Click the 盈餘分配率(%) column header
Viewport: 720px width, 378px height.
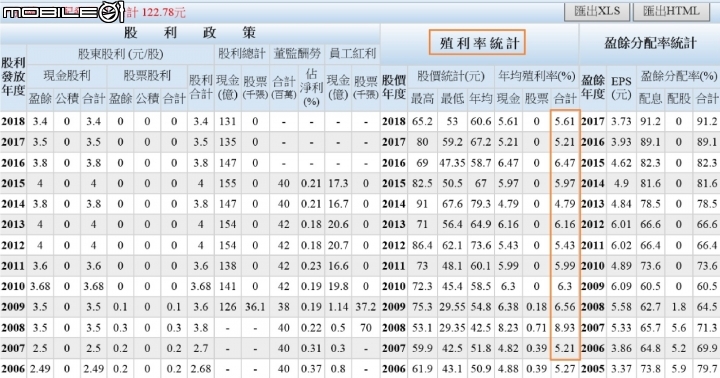point(679,76)
